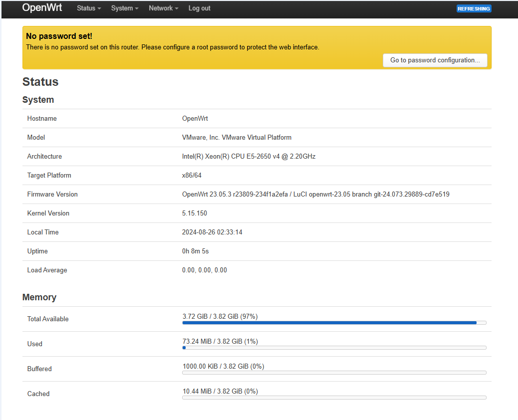Click the Status page heading

pos(40,82)
